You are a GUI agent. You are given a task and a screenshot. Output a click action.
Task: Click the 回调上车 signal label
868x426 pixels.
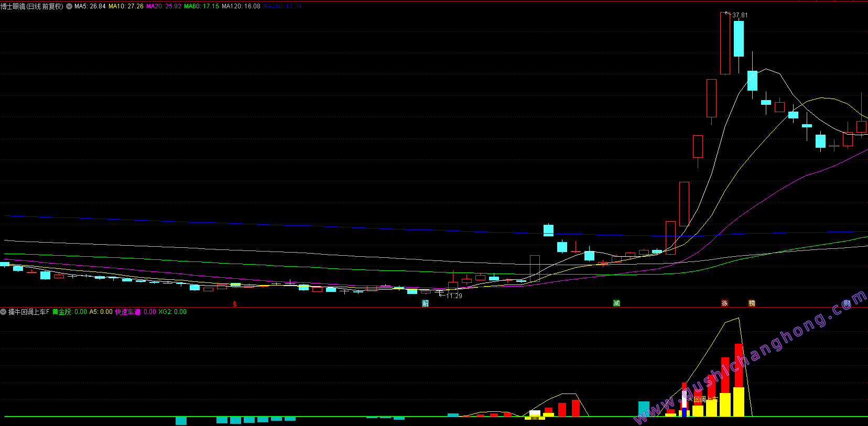tap(706, 400)
